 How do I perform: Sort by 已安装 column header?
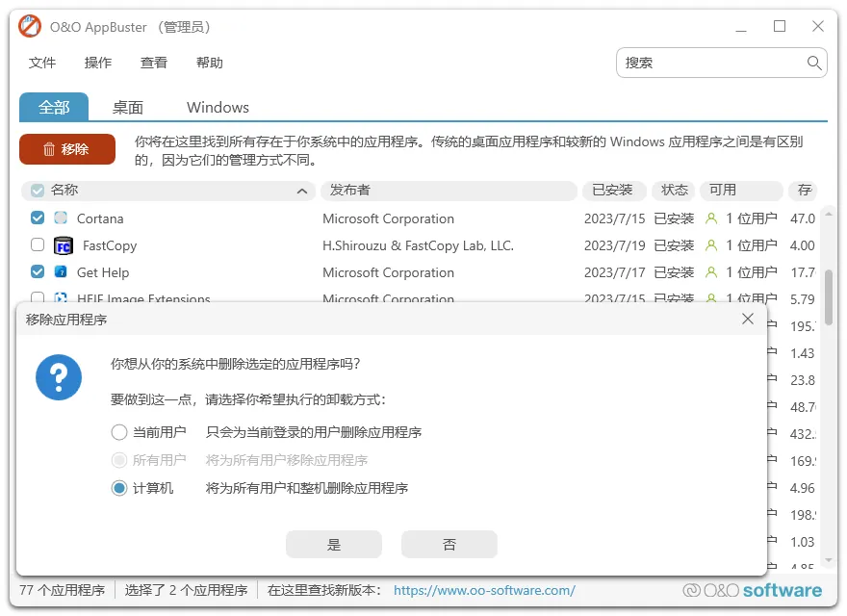click(614, 191)
